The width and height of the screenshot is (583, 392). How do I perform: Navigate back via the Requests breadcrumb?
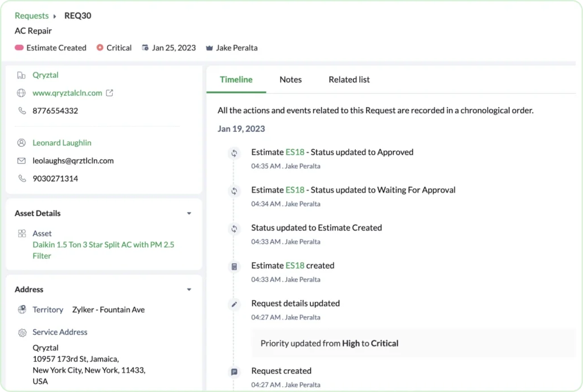tap(31, 15)
